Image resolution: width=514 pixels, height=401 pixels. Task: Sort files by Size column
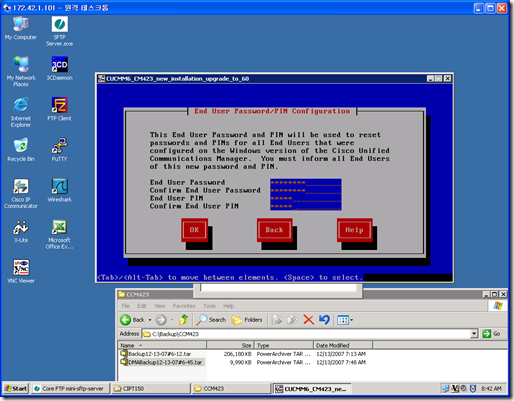click(230, 345)
